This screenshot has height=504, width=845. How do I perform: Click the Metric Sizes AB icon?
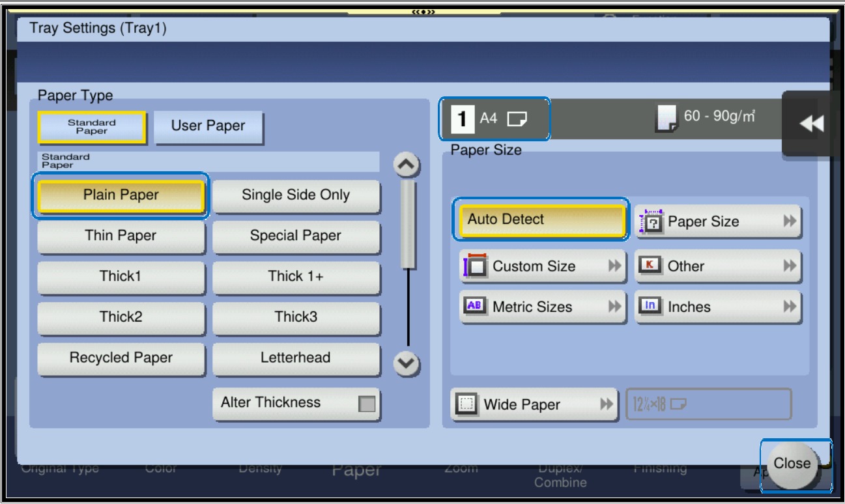pyautogui.click(x=475, y=307)
